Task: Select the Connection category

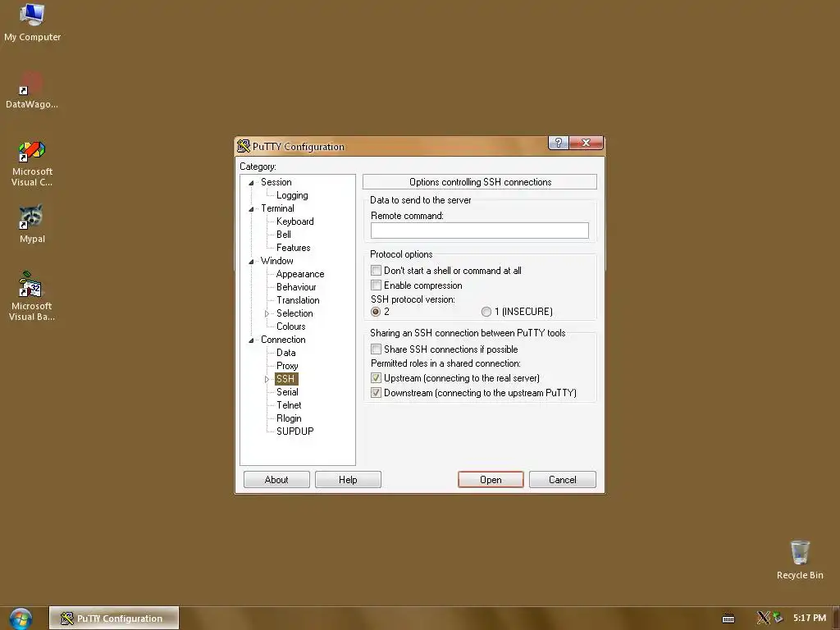Action: tap(283, 340)
